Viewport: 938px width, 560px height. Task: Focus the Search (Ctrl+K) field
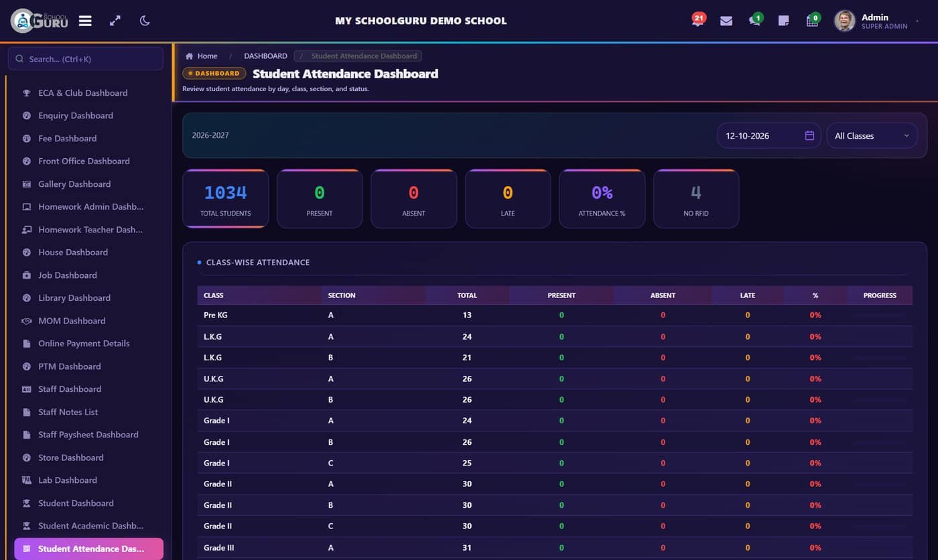[86, 59]
